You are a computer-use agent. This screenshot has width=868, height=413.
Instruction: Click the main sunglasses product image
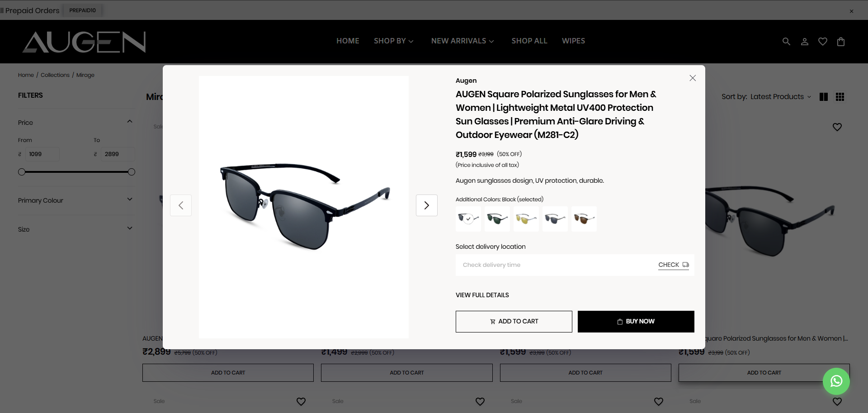(304, 207)
